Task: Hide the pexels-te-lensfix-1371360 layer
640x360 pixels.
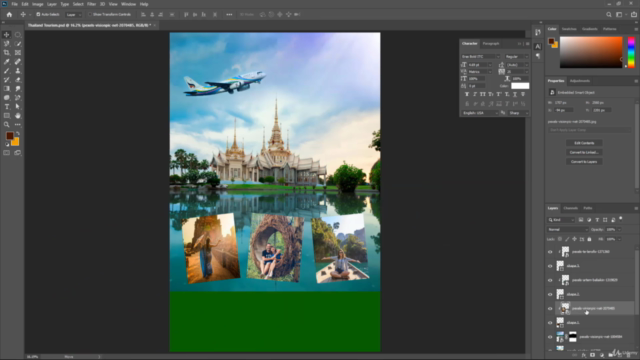Action: pyautogui.click(x=550, y=252)
